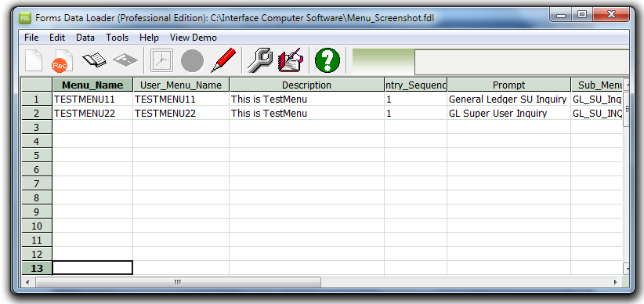
Task: Click the horizontal scrollbar left arrow
Action: [28, 282]
